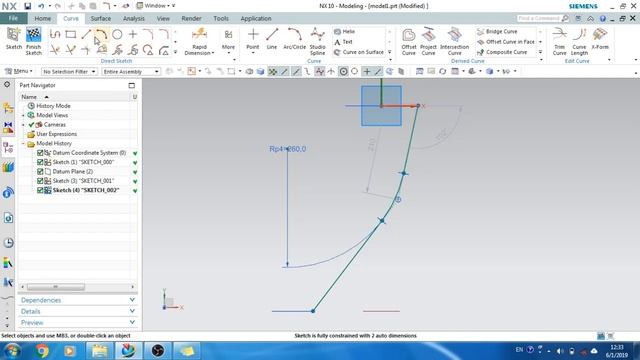
Task: Click the Point tool in Curve group
Action: (253, 39)
